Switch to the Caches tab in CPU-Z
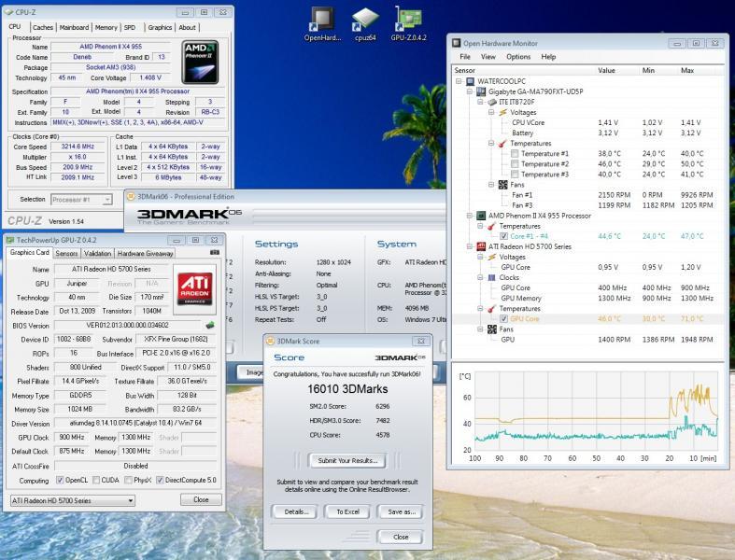The height and width of the screenshot is (560, 735). (43, 28)
